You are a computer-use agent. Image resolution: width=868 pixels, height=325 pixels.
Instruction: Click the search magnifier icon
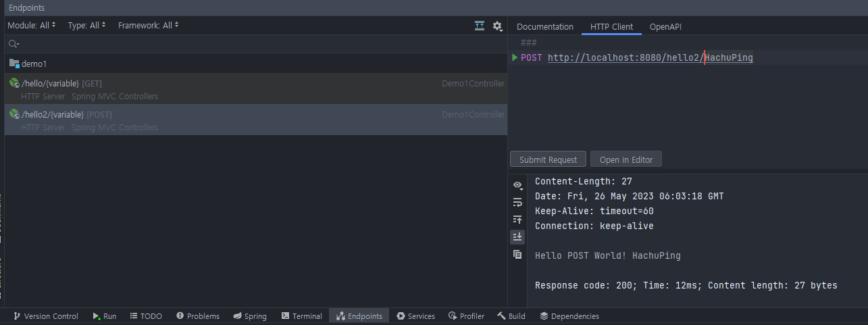pyautogui.click(x=14, y=44)
